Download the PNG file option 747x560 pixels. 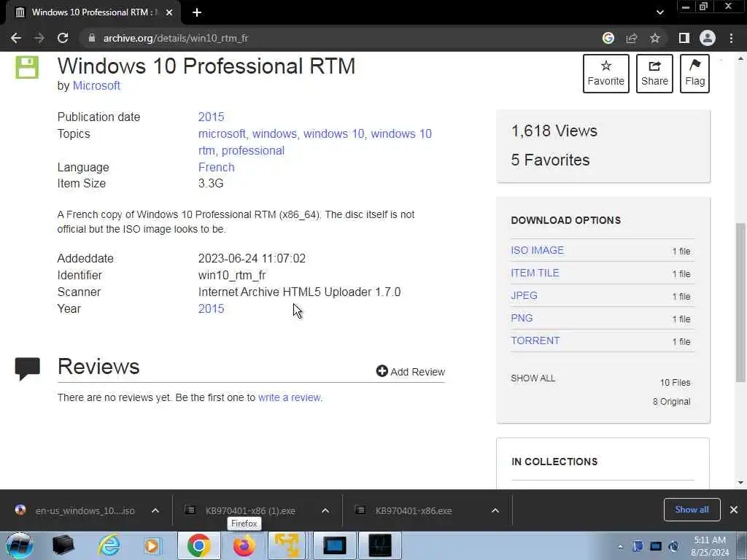(522, 318)
